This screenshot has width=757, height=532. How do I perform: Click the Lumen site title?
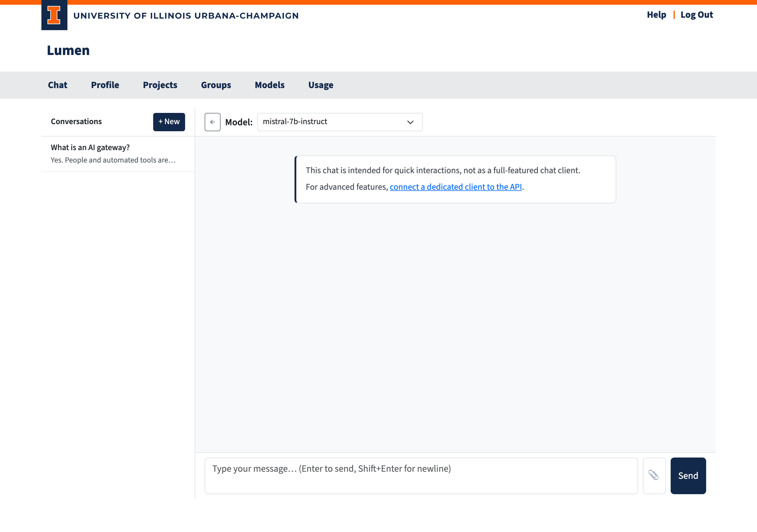68,51
